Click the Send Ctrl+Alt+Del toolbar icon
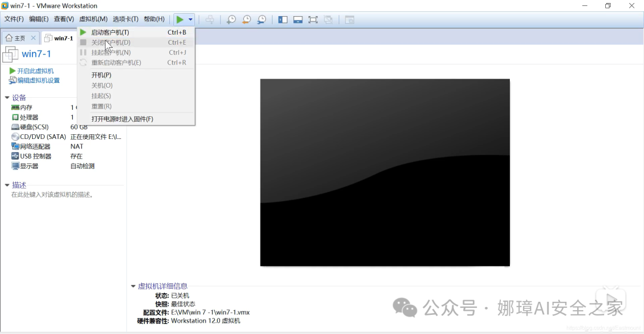The height and width of the screenshot is (334, 644). (210, 19)
